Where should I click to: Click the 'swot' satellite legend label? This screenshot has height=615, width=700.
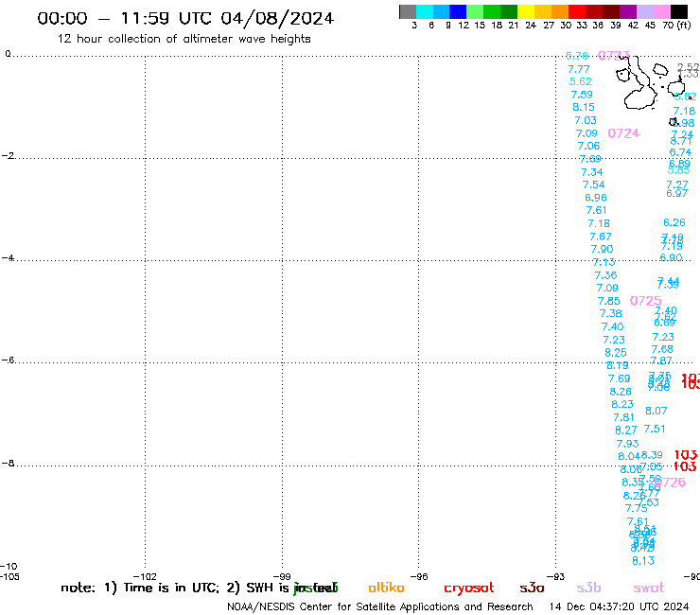[x=649, y=589]
